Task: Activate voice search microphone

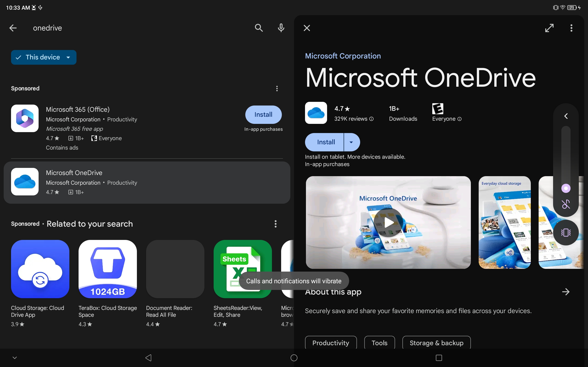Action: pyautogui.click(x=281, y=28)
